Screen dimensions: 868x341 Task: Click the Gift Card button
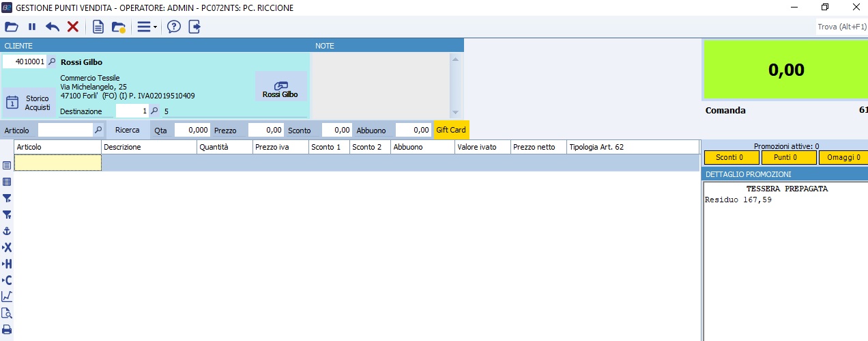(x=451, y=129)
